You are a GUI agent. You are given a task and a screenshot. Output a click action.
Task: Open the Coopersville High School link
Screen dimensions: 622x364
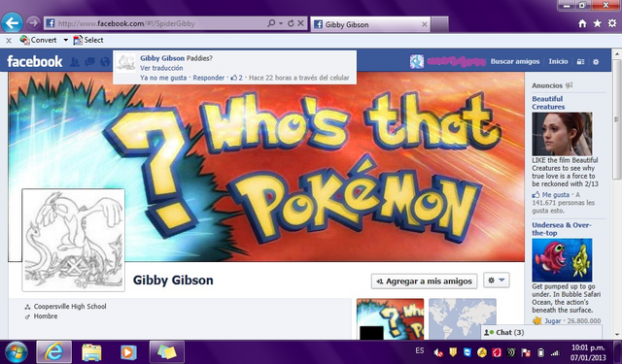pyautogui.click(x=70, y=307)
